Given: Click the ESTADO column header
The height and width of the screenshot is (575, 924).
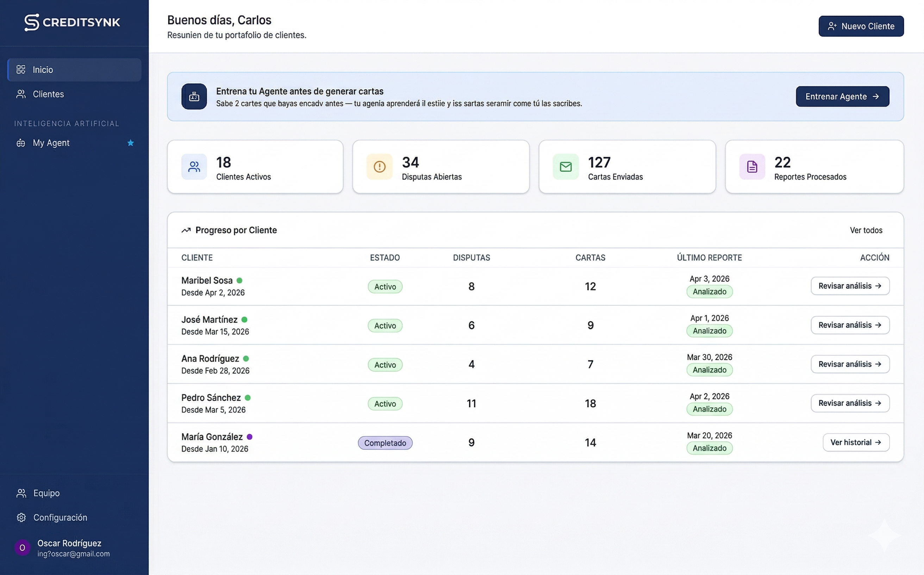Looking at the screenshot, I should pos(385,258).
